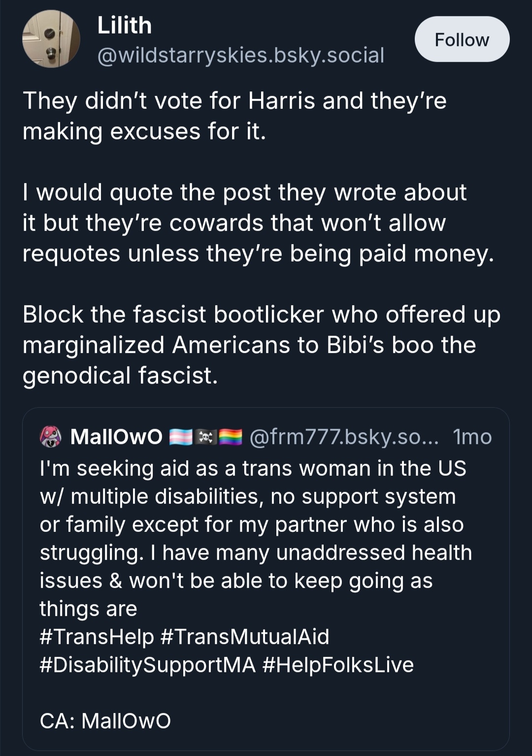Click the "CA: MallOwO" line

(x=105, y=721)
